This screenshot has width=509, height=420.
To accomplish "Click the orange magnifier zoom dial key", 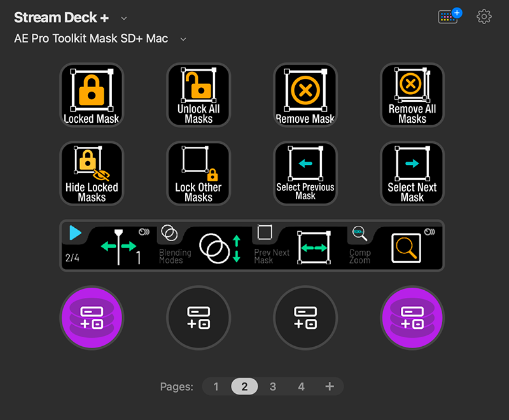I will click(407, 247).
